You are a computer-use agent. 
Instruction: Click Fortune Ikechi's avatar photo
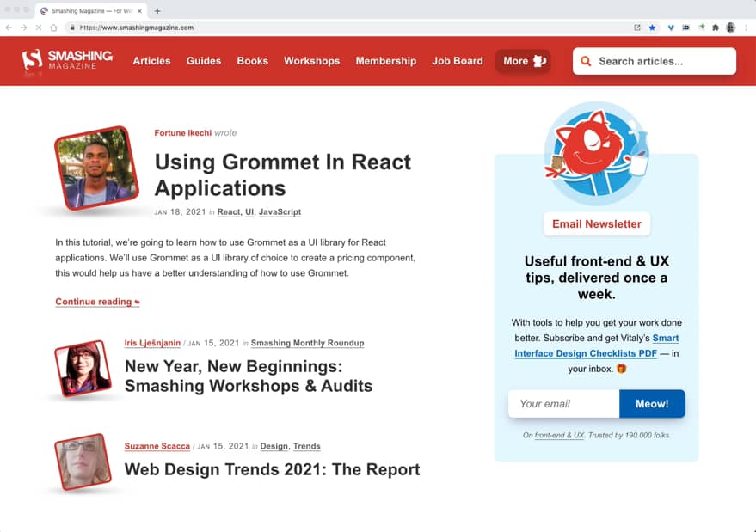pos(97,168)
